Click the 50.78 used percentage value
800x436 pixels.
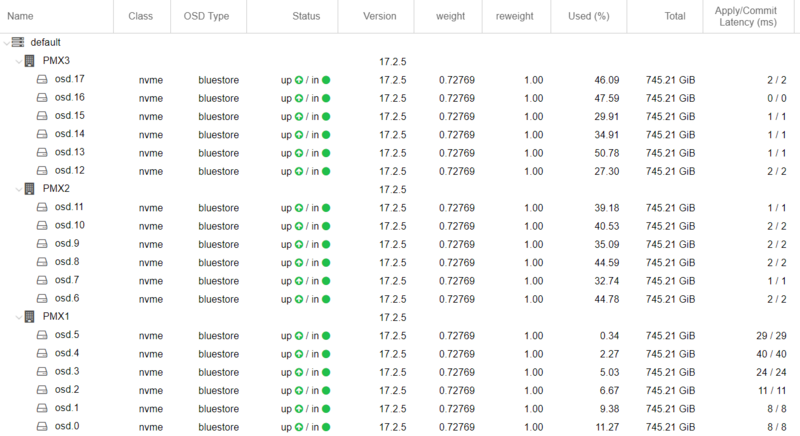coord(607,153)
